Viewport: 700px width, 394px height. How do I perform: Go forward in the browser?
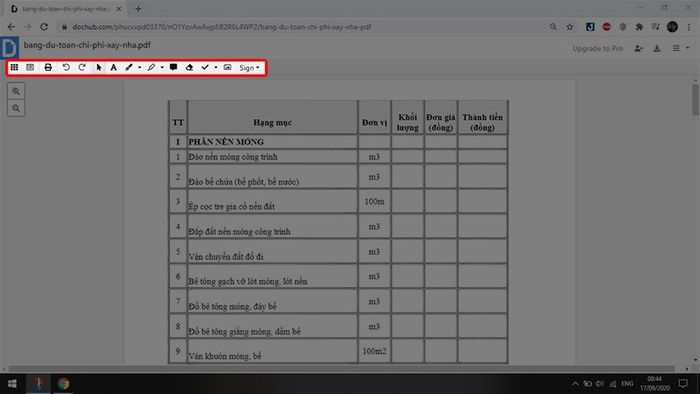pyautogui.click(x=28, y=27)
